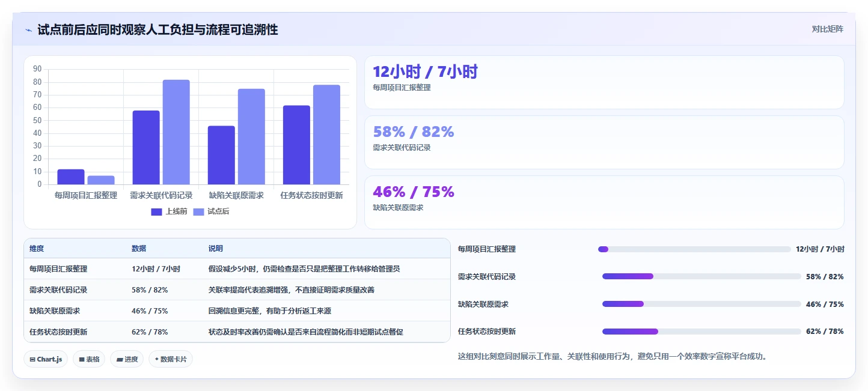Click the 数据卡片 tag chip
This screenshot has width=868, height=391.
(171, 359)
